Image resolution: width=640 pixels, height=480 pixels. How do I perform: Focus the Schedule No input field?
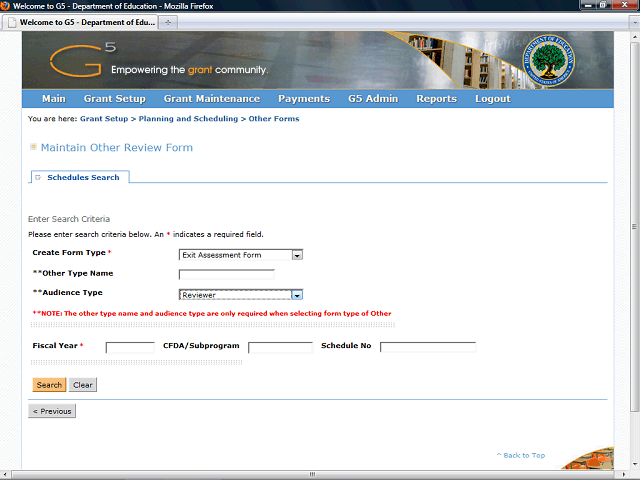(428, 347)
